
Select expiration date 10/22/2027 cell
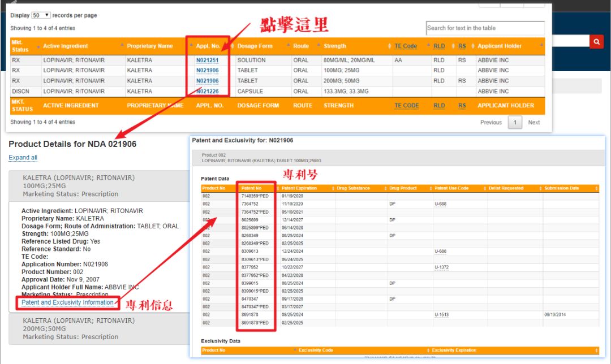[292, 267]
